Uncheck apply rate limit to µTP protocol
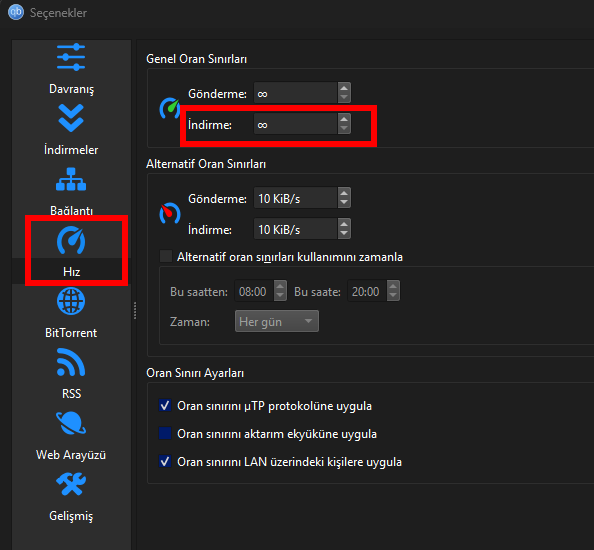Image resolution: width=594 pixels, height=550 pixels. (x=165, y=406)
